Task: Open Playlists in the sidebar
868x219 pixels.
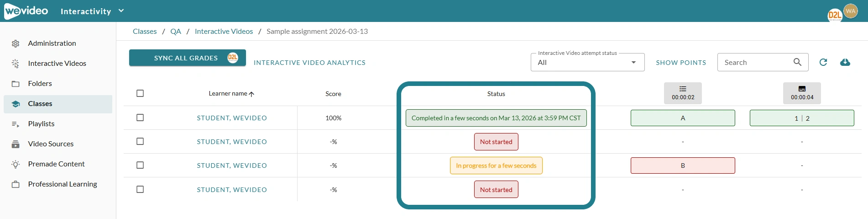Action: pyautogui.click(x=58, y=124)
